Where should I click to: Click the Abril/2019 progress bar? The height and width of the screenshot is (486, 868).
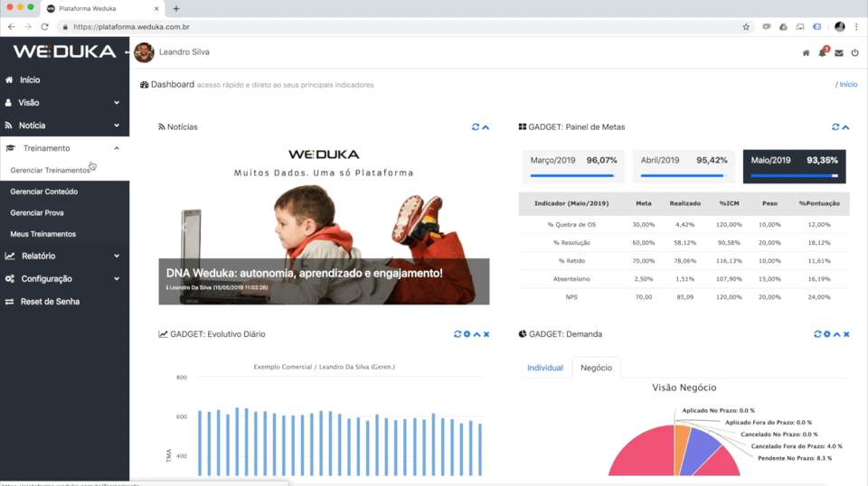click(684, 176)
